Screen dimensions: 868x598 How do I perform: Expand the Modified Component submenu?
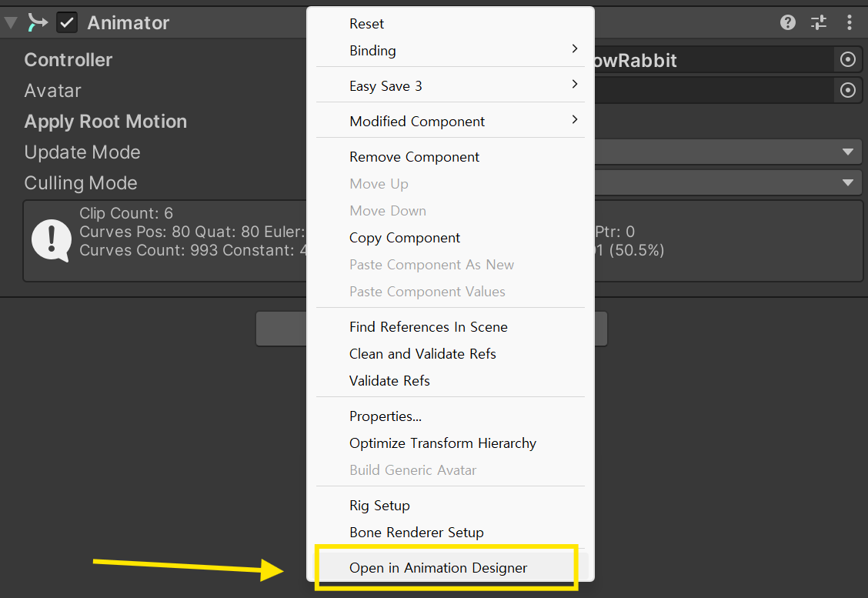point(451,122)
